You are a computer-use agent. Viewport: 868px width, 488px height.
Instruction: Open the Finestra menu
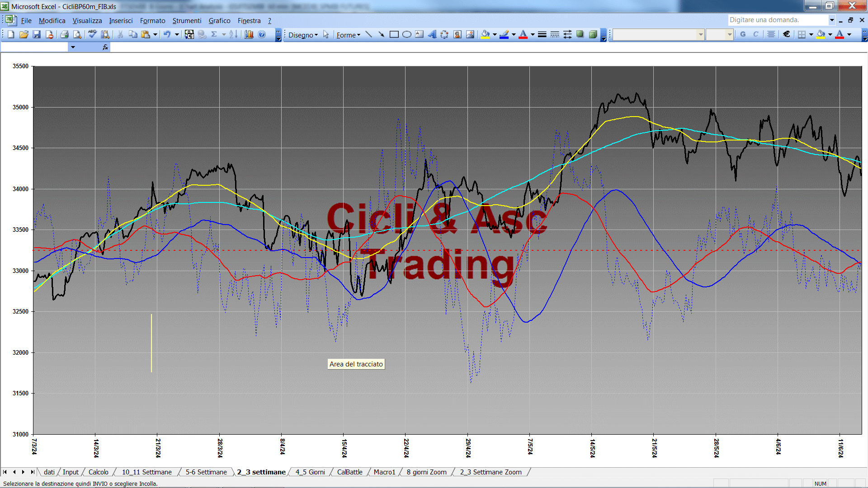(x=249, y=20)
